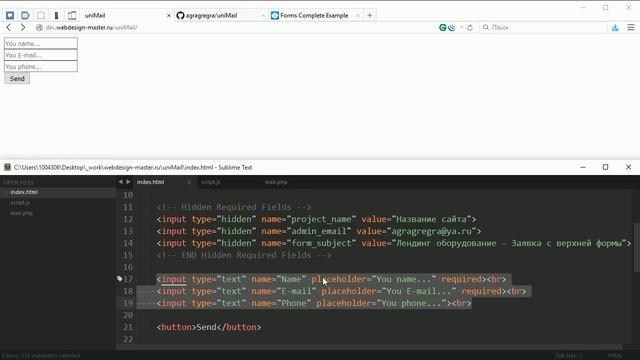Viewport: 640px width, 360px height.
Task: Reload the current page
Action: 470,27
